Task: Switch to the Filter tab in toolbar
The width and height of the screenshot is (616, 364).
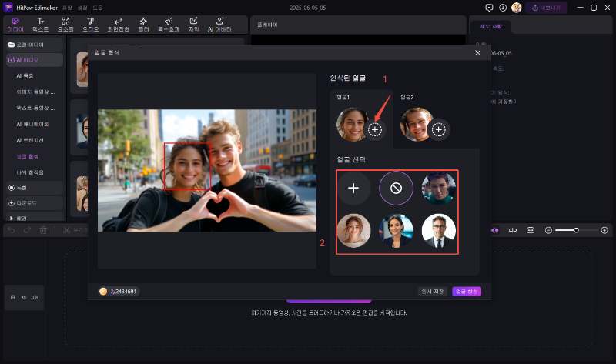Action: (144, 24)
